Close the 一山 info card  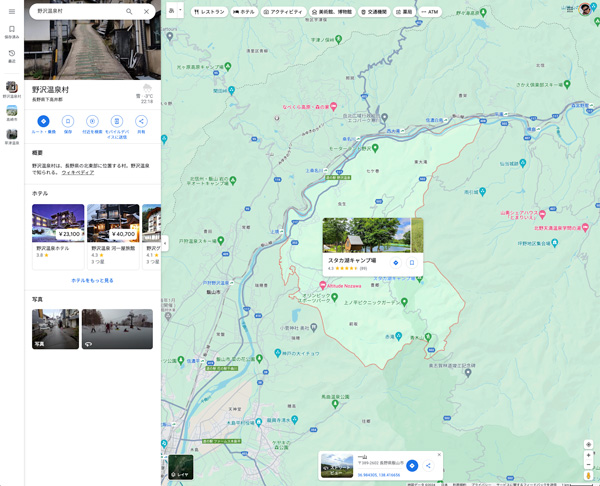coord(439,455)
